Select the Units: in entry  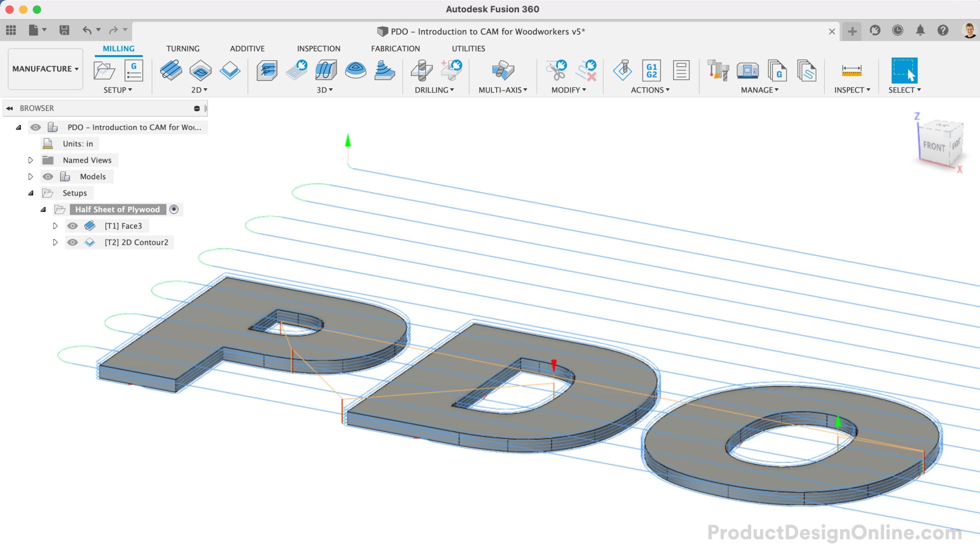click(x=78, y=144)
